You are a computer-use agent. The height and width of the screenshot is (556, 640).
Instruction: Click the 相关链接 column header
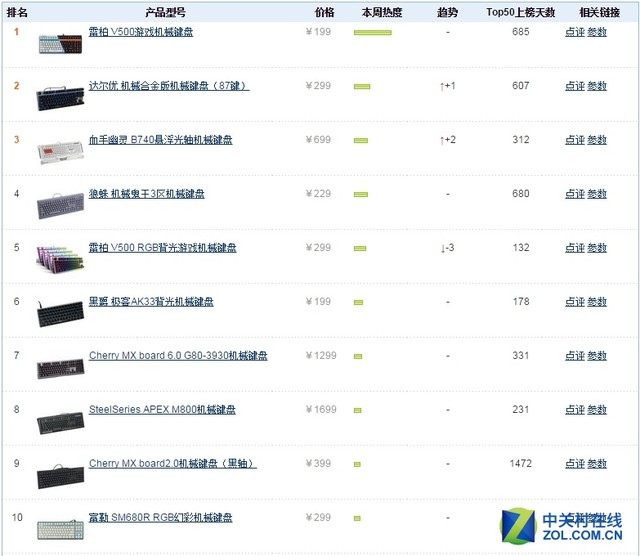600,12
